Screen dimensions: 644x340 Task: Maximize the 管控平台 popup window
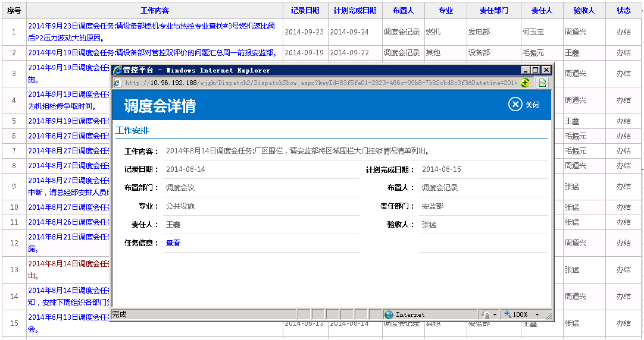tap(535, 70)
